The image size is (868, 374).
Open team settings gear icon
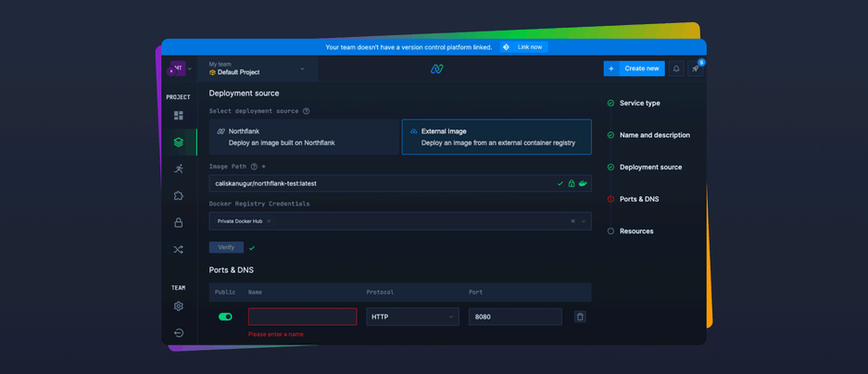coord(178,305)
